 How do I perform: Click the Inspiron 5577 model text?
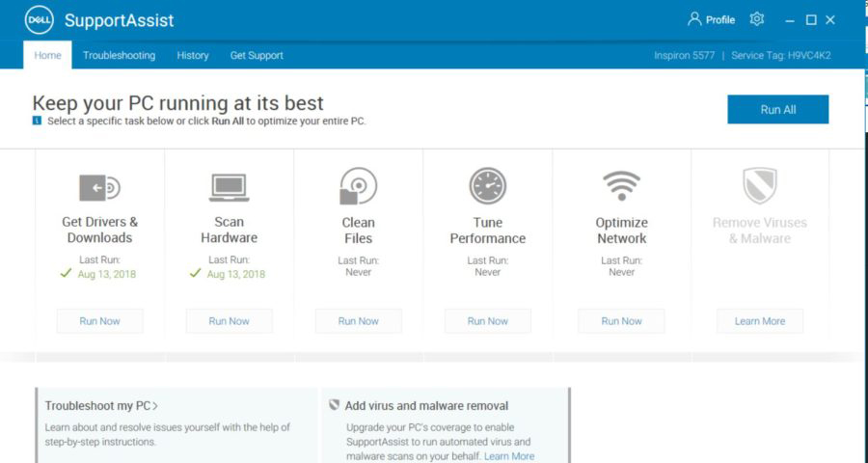684,55
